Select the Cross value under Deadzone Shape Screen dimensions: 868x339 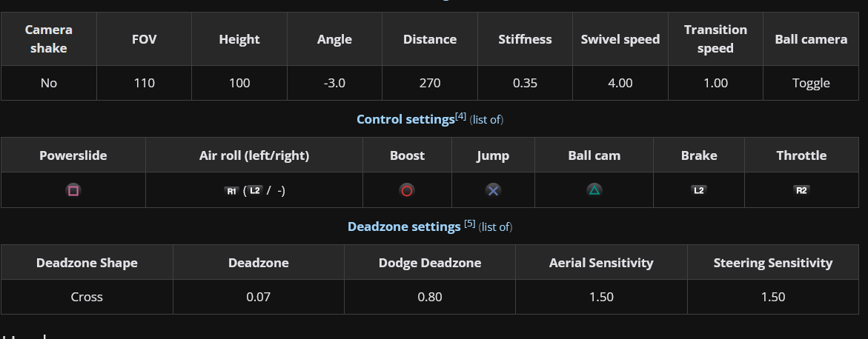point(87,297)
